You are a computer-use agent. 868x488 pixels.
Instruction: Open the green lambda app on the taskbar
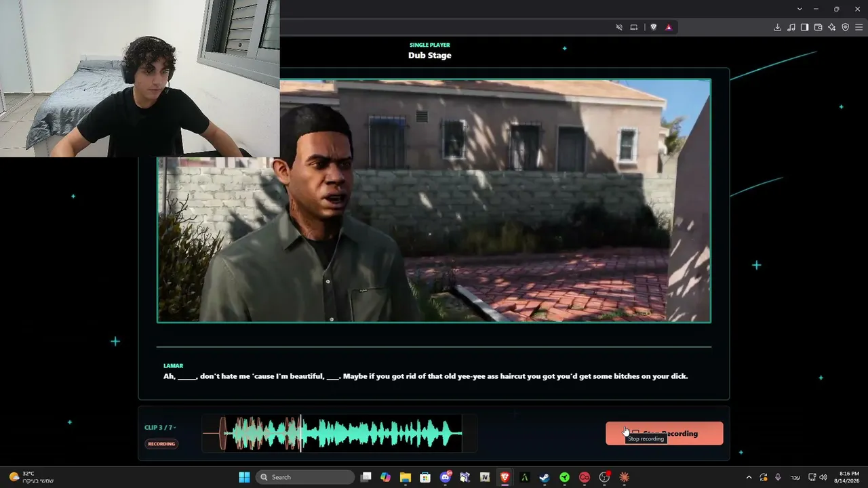tap(524, 477)
